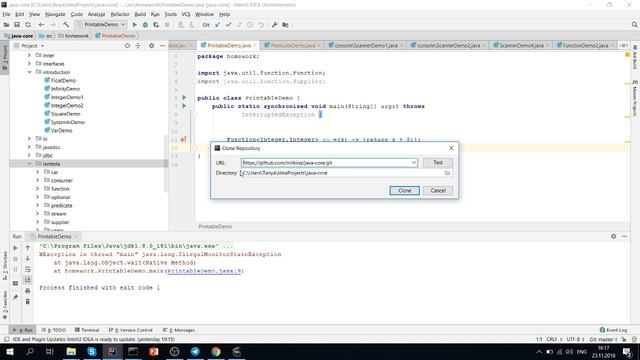
Task: Hide the Project panel with minus icon
Action: coord(162,46)
